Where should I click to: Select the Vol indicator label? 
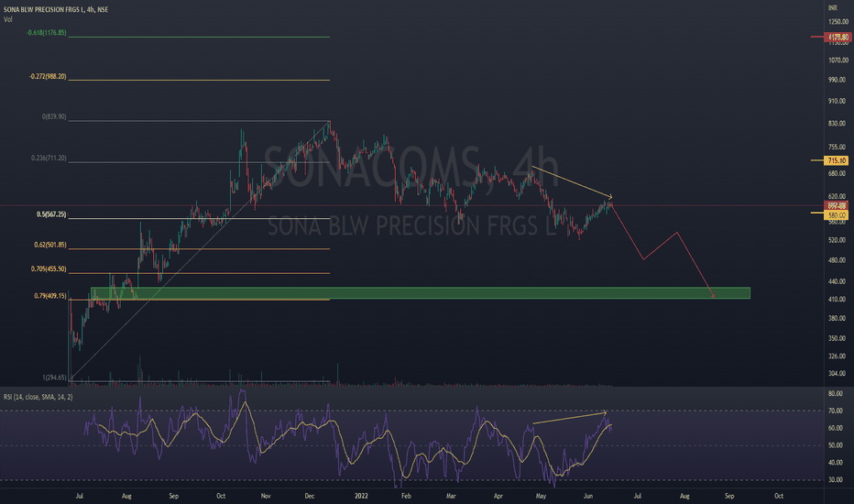click(7, 19)
